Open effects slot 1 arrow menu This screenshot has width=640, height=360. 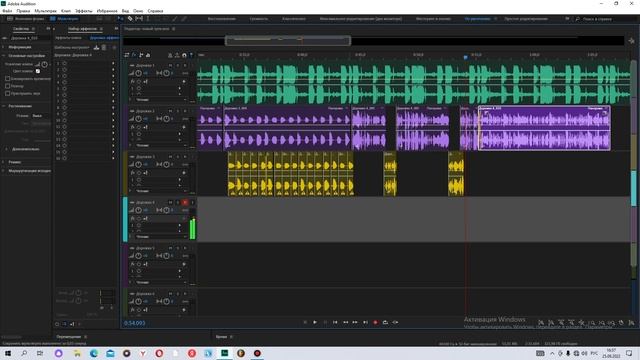click(x=113, y=63)
